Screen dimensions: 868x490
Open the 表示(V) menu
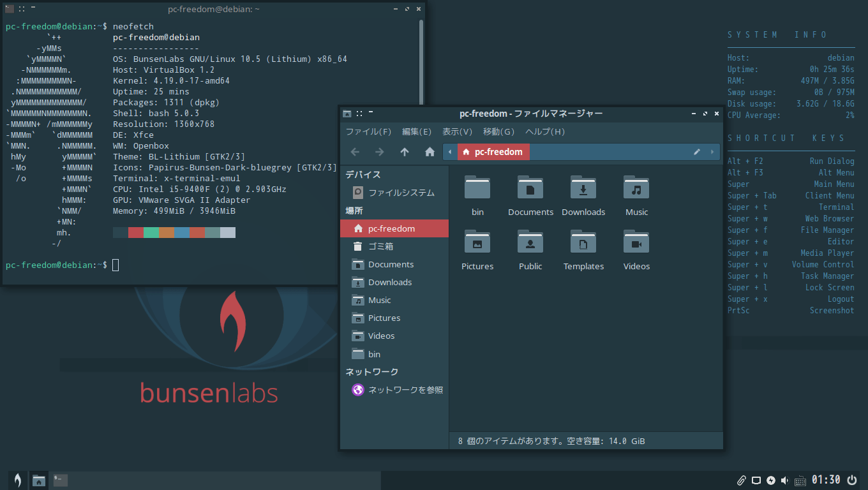coord(457,132)
